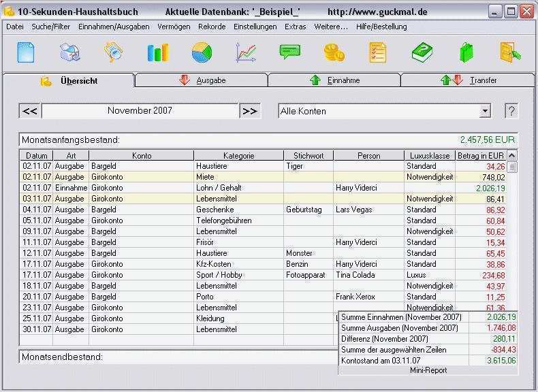
Task: Click the Tiger keyword cell
Action: tap(308, 166)
